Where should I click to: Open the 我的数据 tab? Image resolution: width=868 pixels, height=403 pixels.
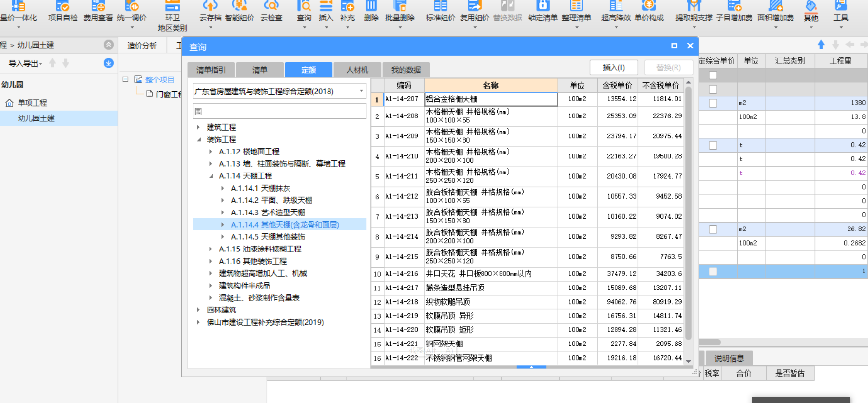pos(406,70)
